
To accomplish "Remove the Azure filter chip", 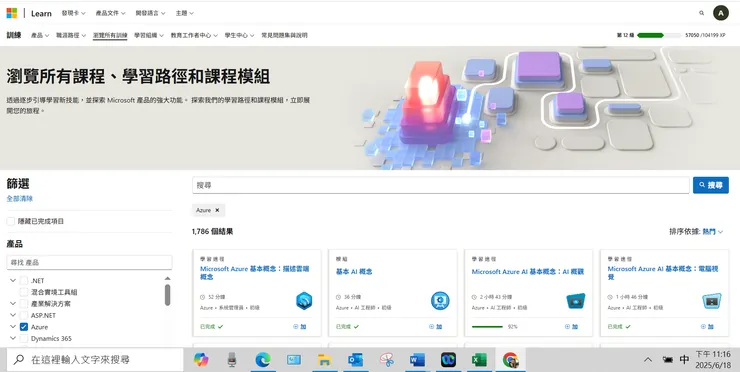I will pyautogui.click(x=217, y=210).
